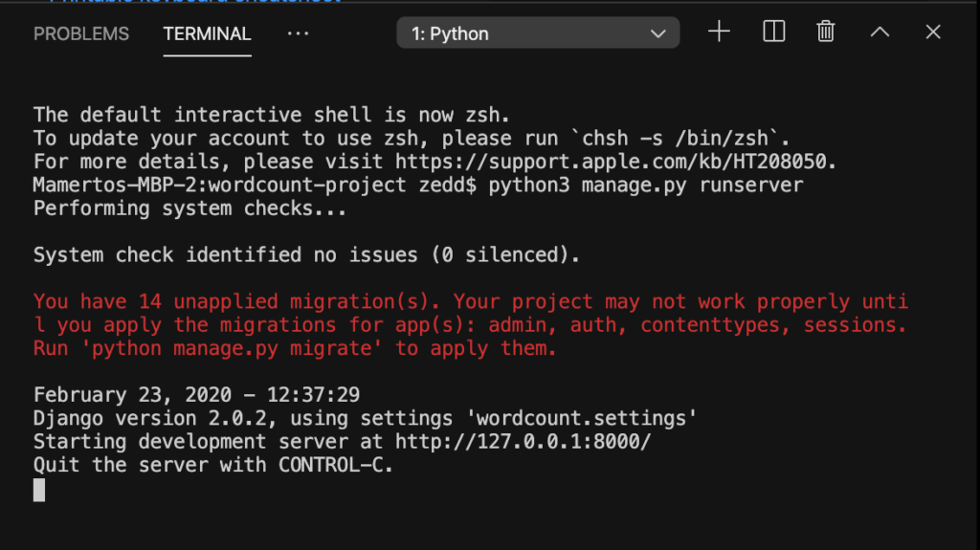Viewport: 980px width, 550px height.
Task: Open the http://127.0.0.1:8000/ server link
Action: pos(523,442)
